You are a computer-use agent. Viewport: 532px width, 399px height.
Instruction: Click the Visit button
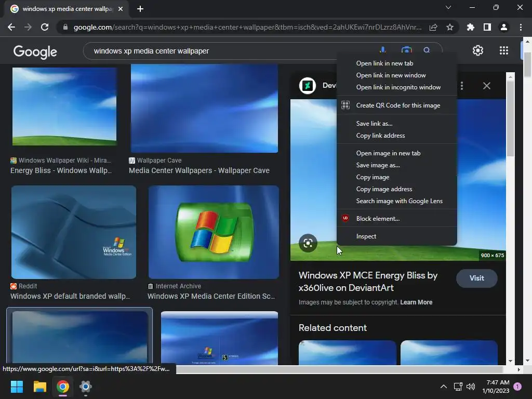coord(477,278)
